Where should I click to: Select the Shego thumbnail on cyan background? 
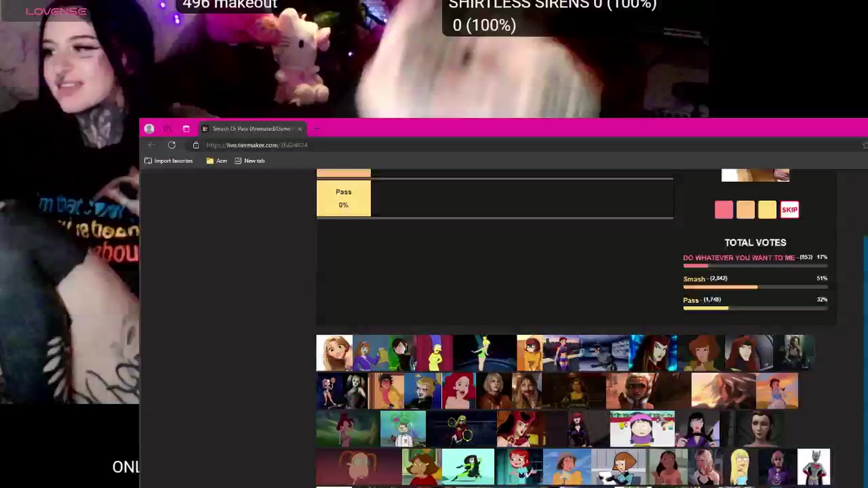coord(468,467)
